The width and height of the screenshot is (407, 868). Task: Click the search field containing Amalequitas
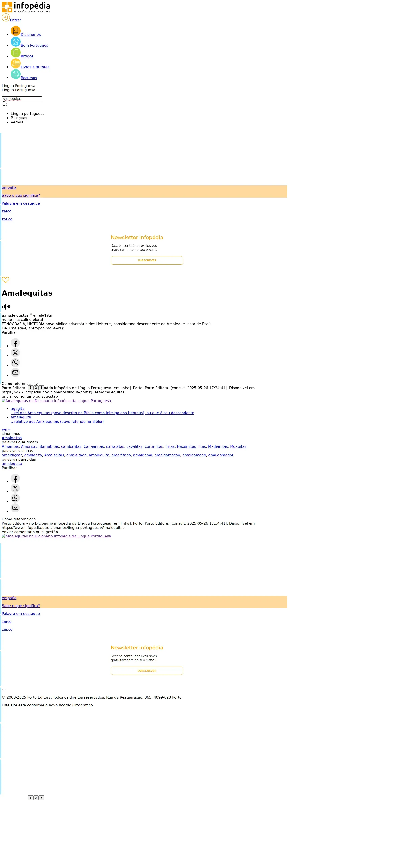(x=22, y=99)
